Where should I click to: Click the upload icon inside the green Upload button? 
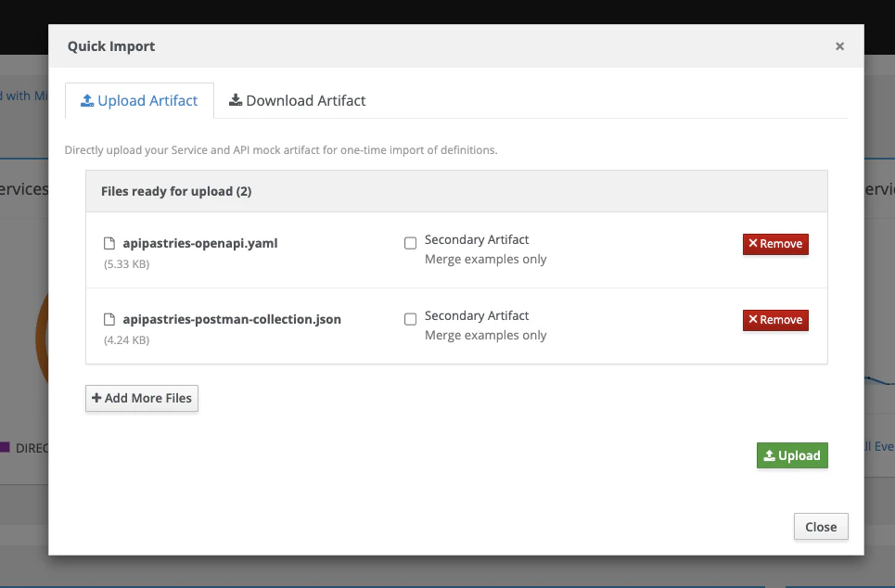point(771,455)
